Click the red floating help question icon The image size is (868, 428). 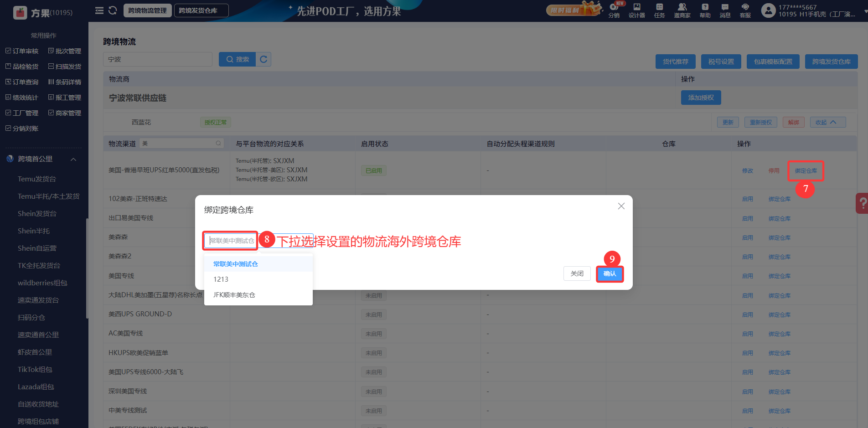coord(862,203)
